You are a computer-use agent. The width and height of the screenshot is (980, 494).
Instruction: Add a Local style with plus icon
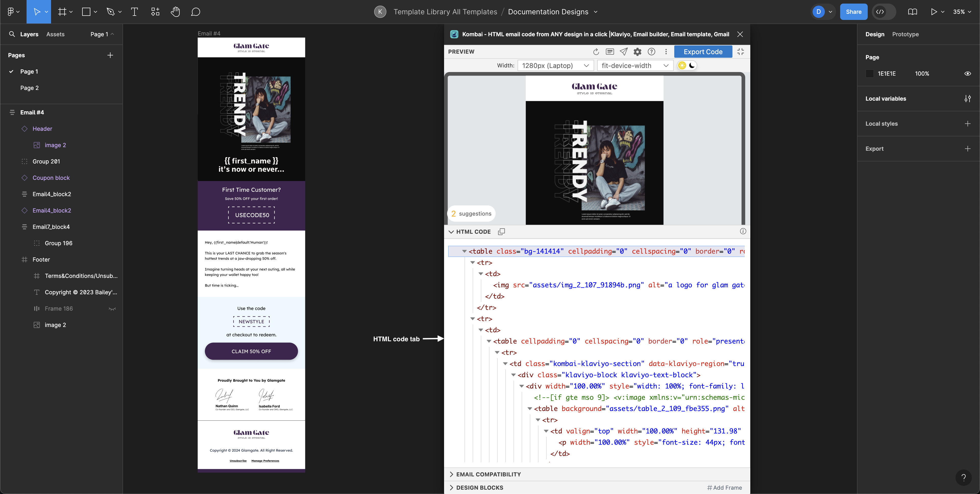968,124
